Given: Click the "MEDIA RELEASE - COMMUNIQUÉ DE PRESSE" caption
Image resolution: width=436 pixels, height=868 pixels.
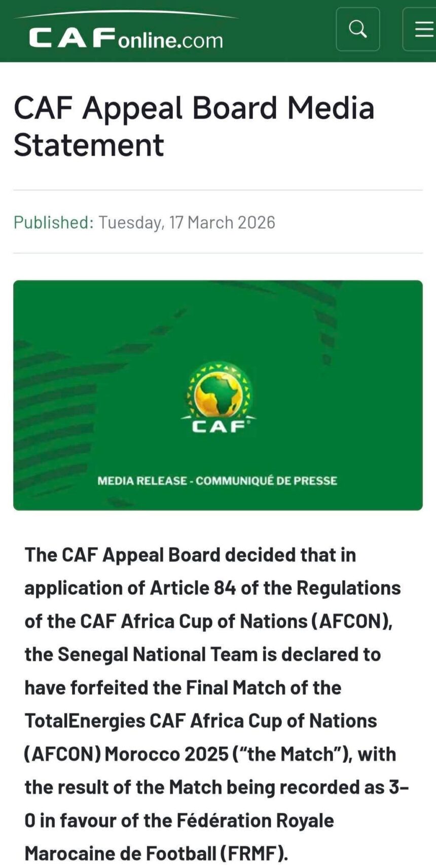Looking at the screenshot, I should pos(217,481).
